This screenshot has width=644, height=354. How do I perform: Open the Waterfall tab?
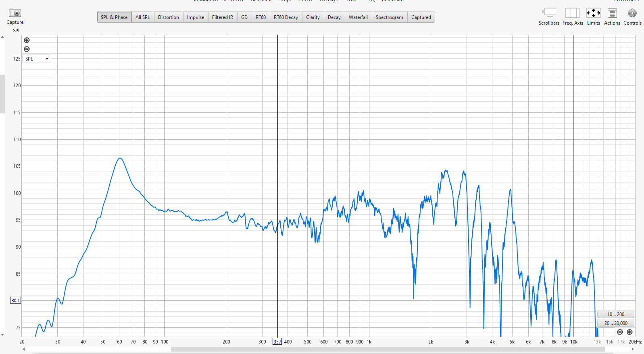pos(358,17)
